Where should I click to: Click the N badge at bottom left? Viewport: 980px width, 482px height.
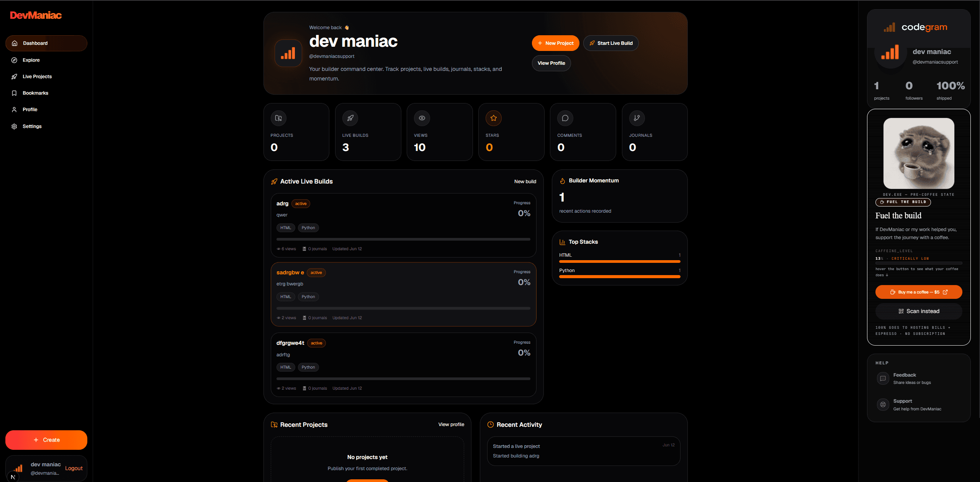pyautogui.click(x=13, y=477)
